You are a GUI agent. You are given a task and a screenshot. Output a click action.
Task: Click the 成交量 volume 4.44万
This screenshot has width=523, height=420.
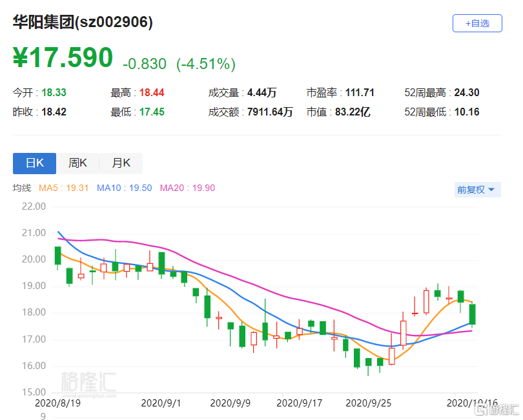tap(262, 92)
